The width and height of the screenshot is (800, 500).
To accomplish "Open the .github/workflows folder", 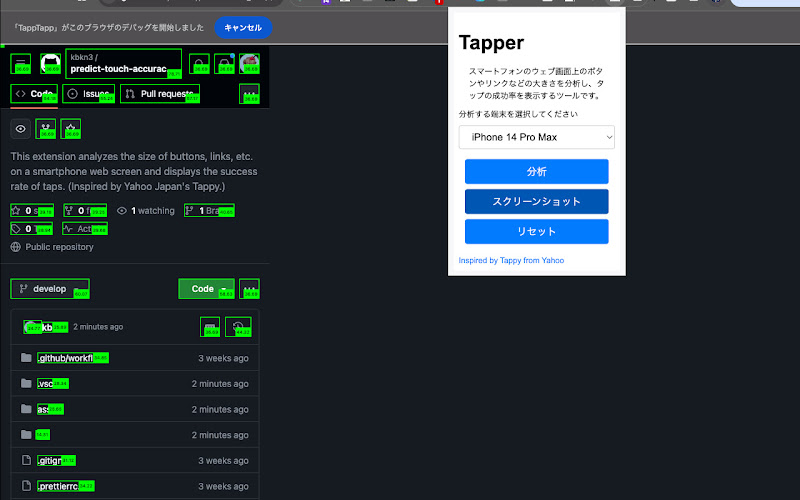I will pyautogui.click(x=71, y=358).
